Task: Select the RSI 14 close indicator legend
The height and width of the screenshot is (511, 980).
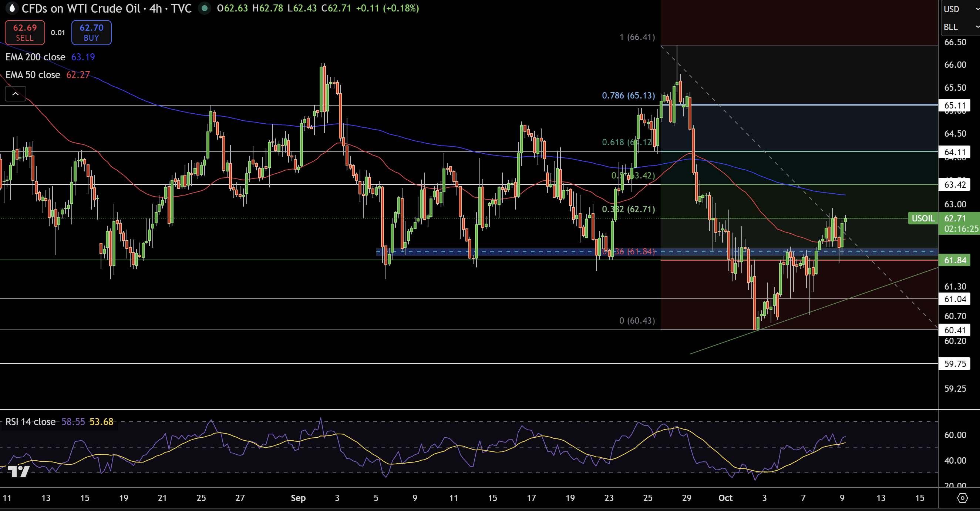Action: 30,421
